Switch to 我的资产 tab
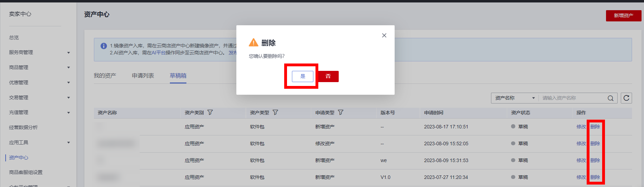The image size is (644, 187). point(105,76)
